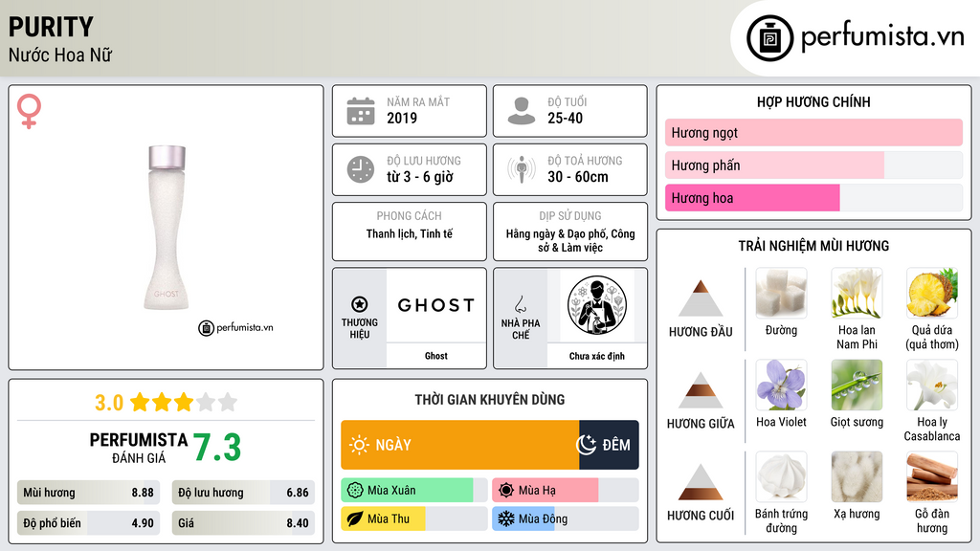Click the Hoa lan Nam Phi image

(857, 293)
